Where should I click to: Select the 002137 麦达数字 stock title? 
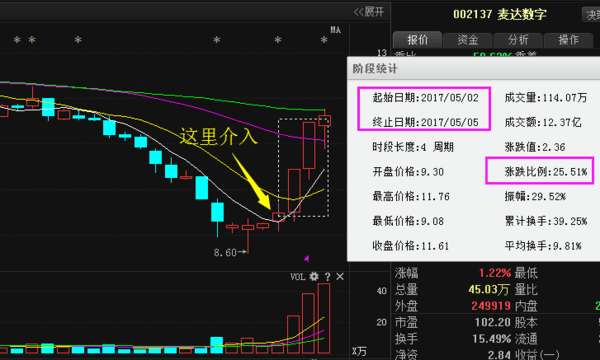click(x=499, y=15)
